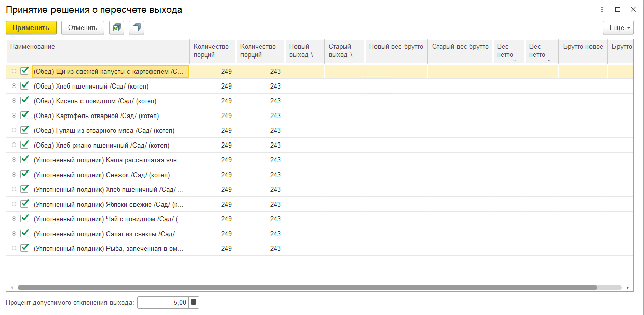This screenshot has width=644, height=315.
Task: Expand the Картофель отварной tree row
Action: (14, 116)
